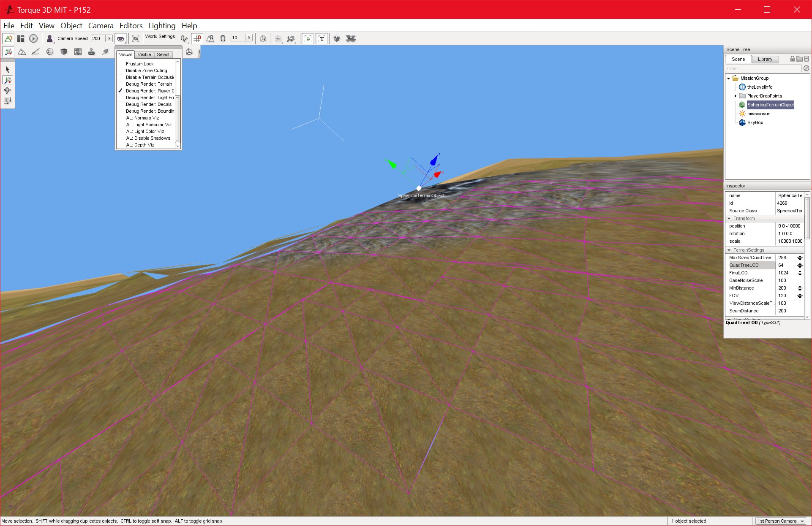Expand the PlayerDropPoints folder
The height and width of the screenshot is (526, 812).
736,96
